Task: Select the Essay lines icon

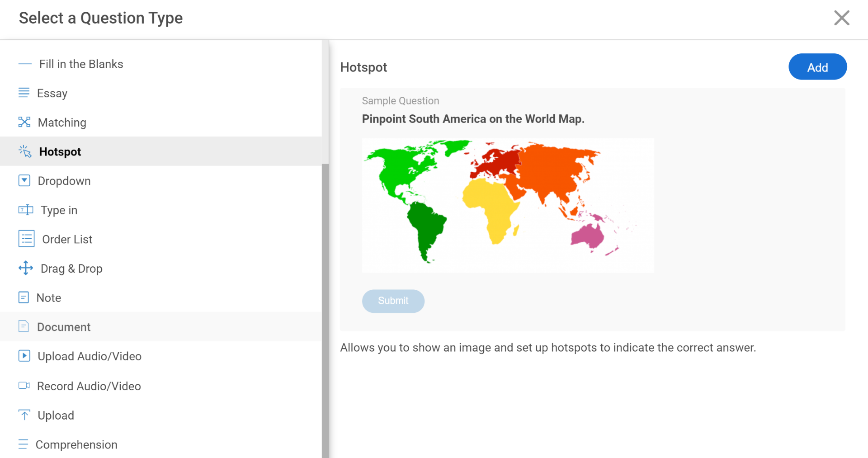Action: coord(24,93)
